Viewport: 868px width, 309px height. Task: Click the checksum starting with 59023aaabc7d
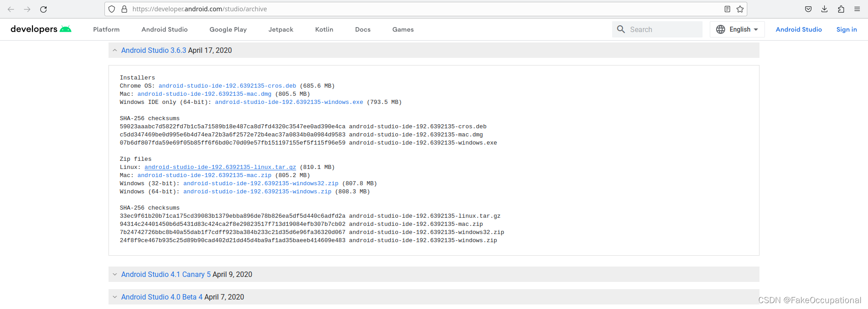pyautogui.click(x=232, y=126)
